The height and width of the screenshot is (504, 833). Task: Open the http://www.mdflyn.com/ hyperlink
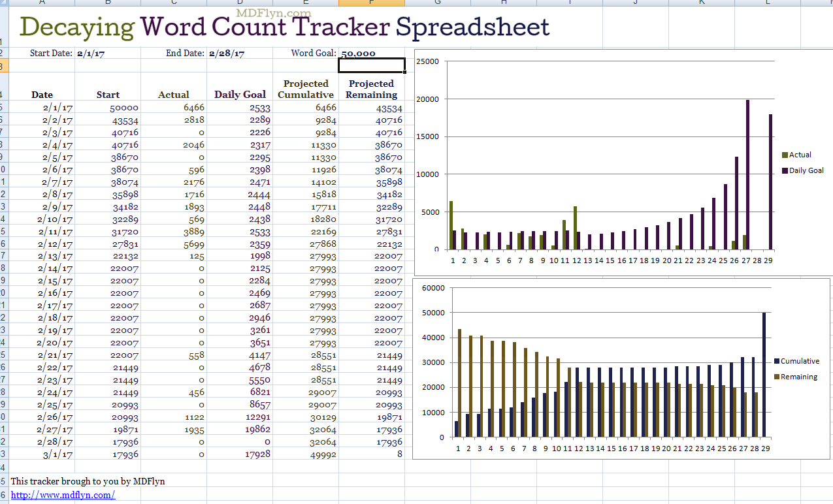tap(63, 496)
